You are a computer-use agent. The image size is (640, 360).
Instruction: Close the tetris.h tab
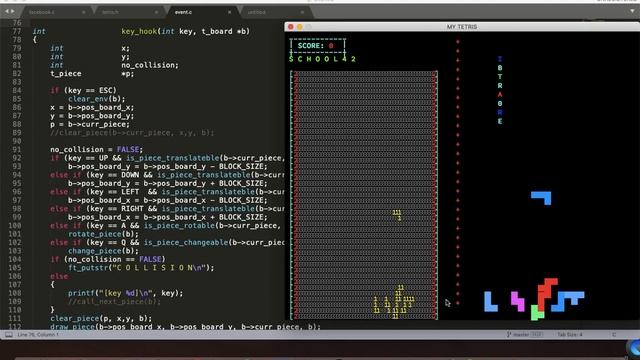click(156, 12)
